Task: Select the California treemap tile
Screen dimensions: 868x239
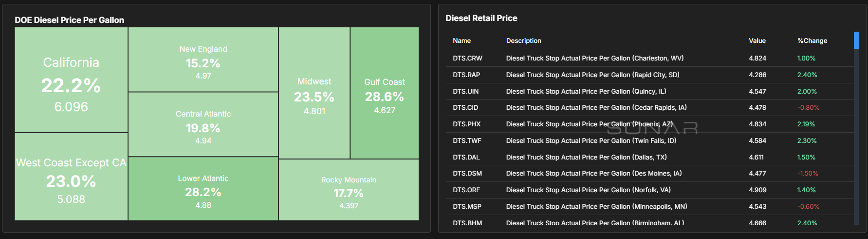Action: 71,80
